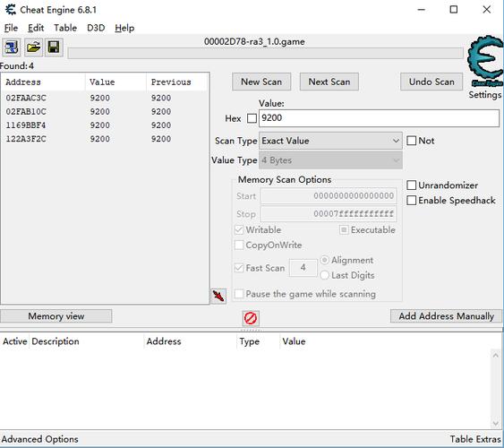Screen dimensions: 504x448
Task: Open Memory view
Action: tap(56, 316)
